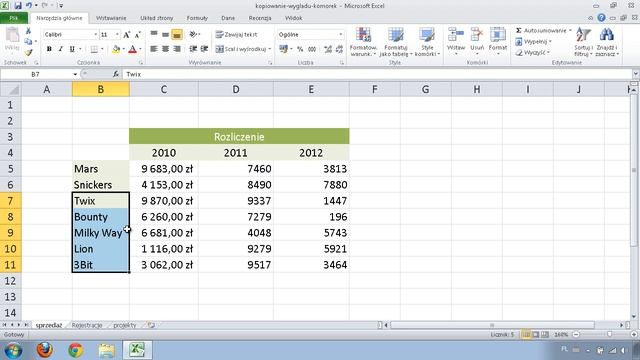Image resolution: width=640 pixels, height=360 pixels.
Task: Click the fx insert function icon
Action: click(116, 74)
